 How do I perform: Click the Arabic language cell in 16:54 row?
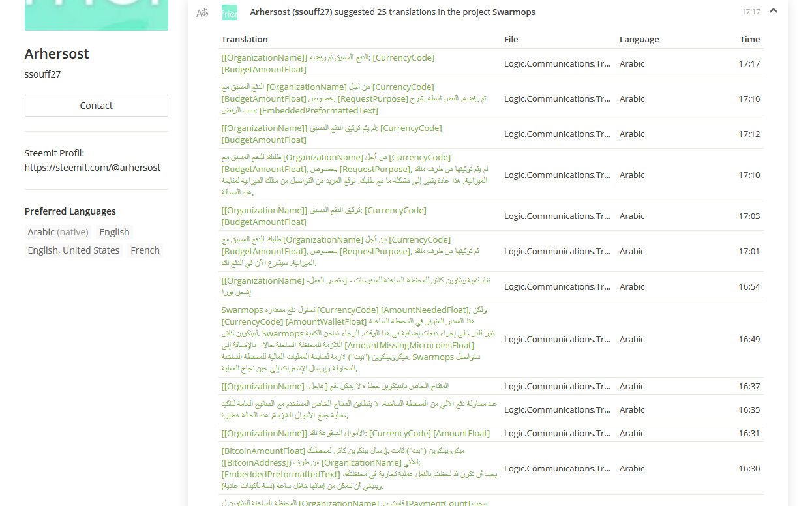point(632,286)
